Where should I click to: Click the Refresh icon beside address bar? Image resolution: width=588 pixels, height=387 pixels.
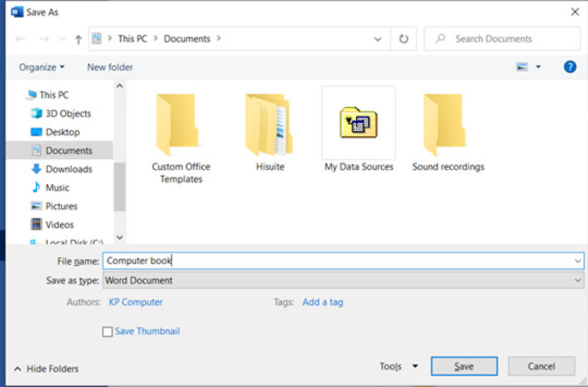click(403, 39)
